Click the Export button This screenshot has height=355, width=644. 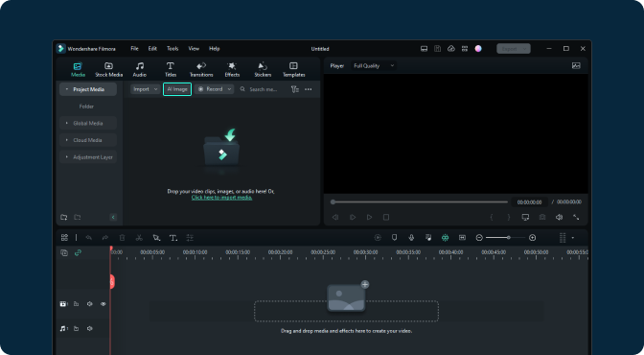(514, 49)
